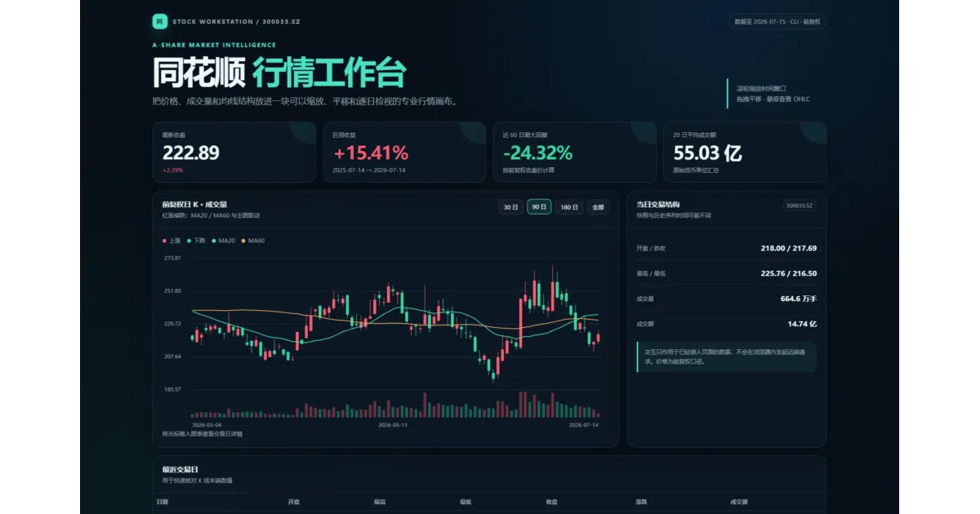Click the 数据至 2026-07-15 data badge
Viewport: 980px width, 514px height.
pos(777,22)
